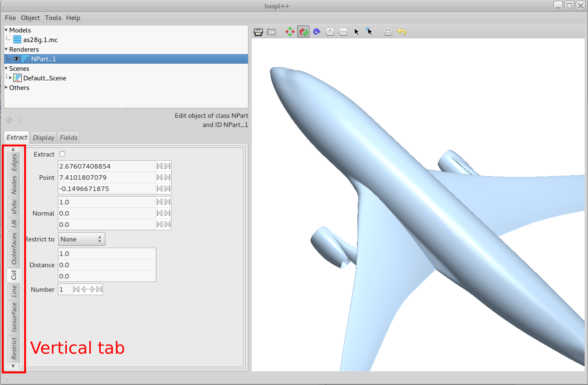
Task: Click the history forward arrow above the tabs
Action: [20, 120]
